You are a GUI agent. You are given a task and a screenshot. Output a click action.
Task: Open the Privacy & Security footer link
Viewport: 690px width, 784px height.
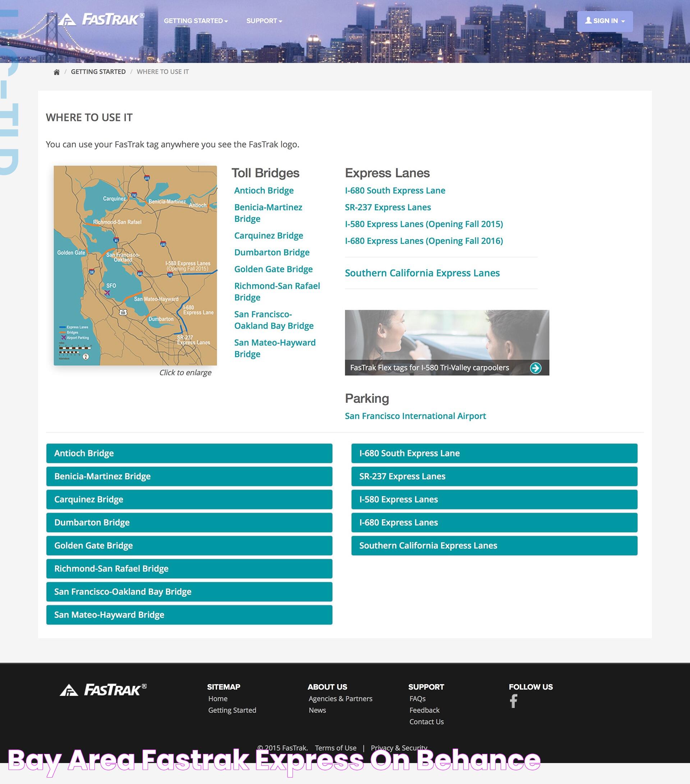click(x=399, y=748)
